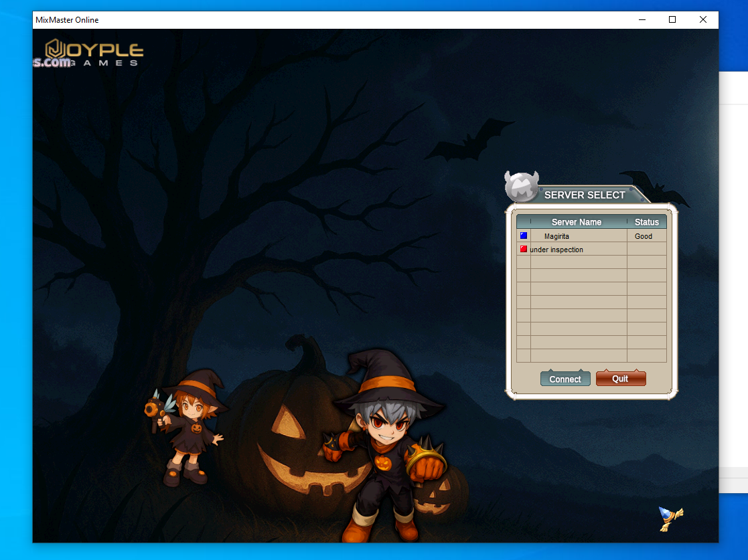Screen dimensions: 748x560
Task: Click the Good status cell
Action: pos(644,236)
